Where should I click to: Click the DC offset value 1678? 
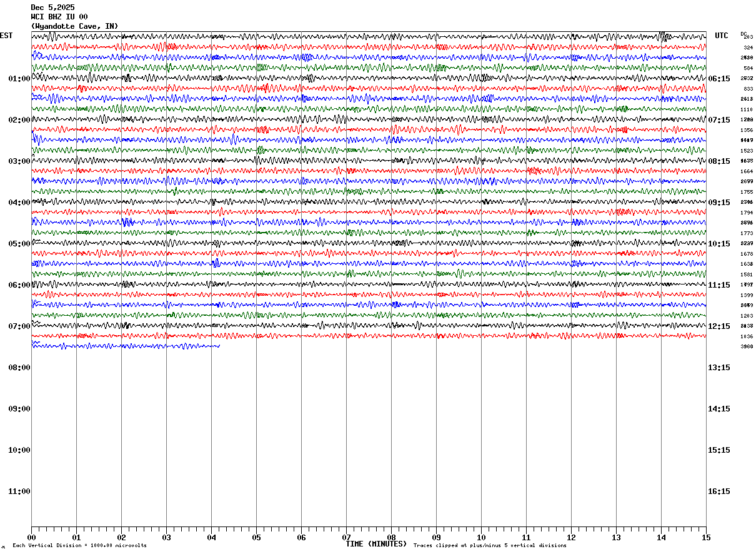click(x=747, y=254)
